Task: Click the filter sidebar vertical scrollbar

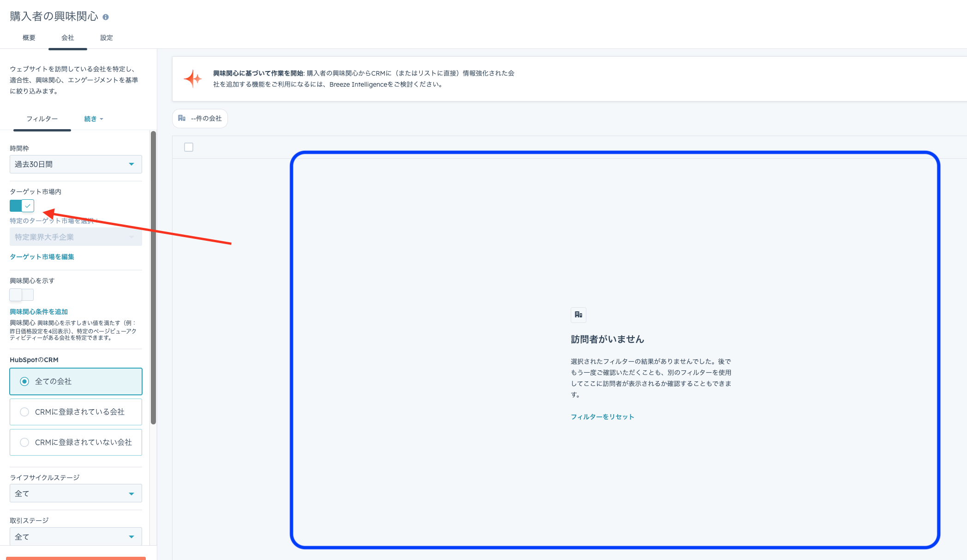Action: tap(153, 277)
